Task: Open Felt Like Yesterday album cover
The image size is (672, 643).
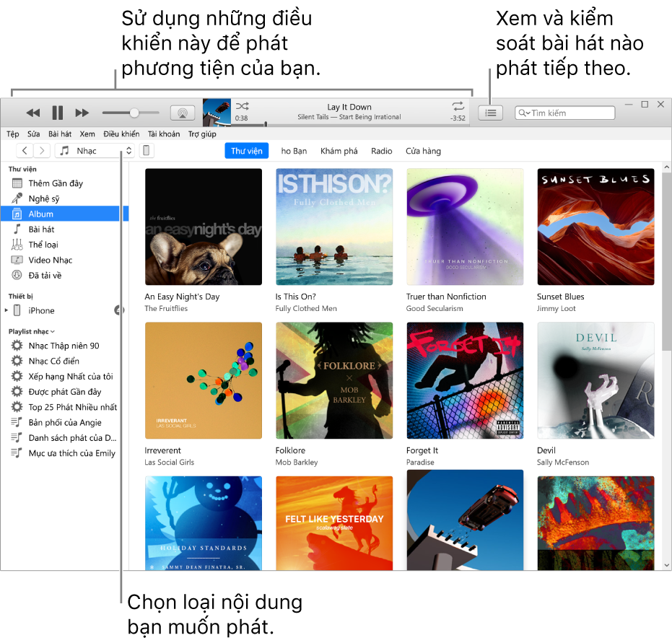Action: click(x=334, y=523)
